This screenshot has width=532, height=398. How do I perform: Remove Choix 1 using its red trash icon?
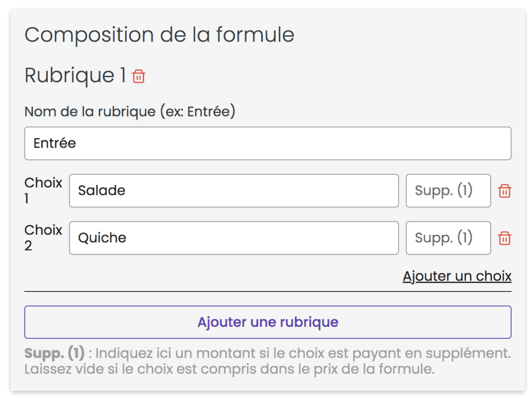pyautogui.click(x=504, y=191)
